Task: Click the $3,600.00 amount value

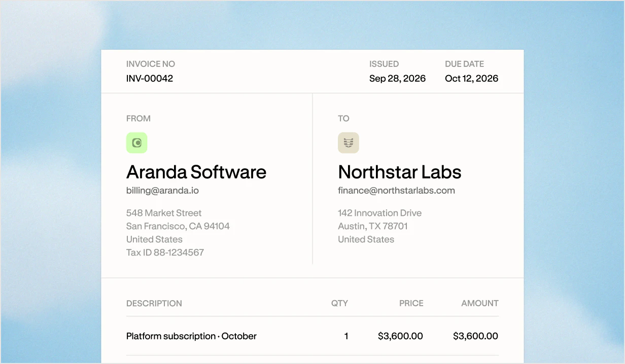Action: (x=476, y=336)
